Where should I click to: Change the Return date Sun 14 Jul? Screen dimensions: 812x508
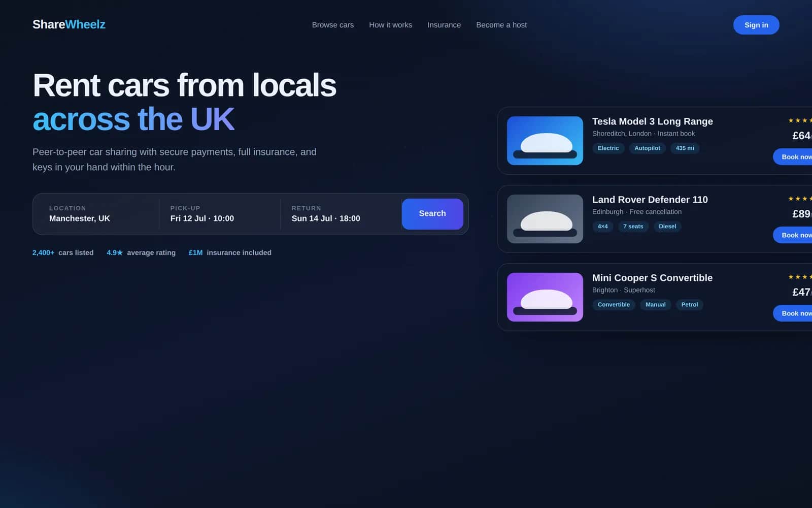tap(341, 214)
